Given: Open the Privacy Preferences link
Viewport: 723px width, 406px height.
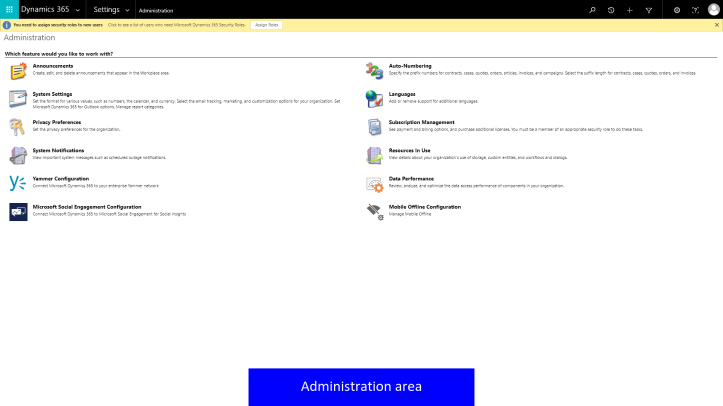Looking at the screenshot, I should pyautogui.click(x=57, y=122).
